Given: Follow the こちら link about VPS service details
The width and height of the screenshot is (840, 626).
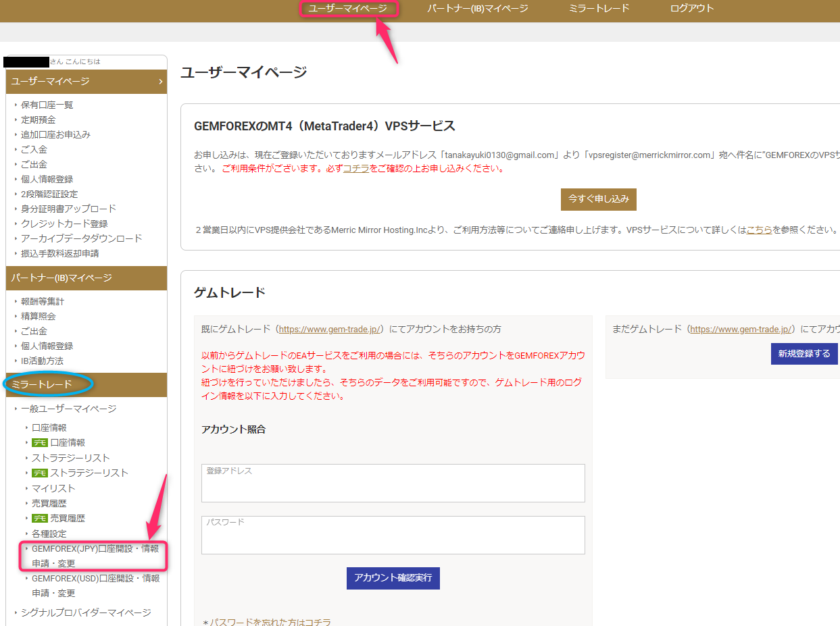Looking at the screenshot, I should [759, 230].
